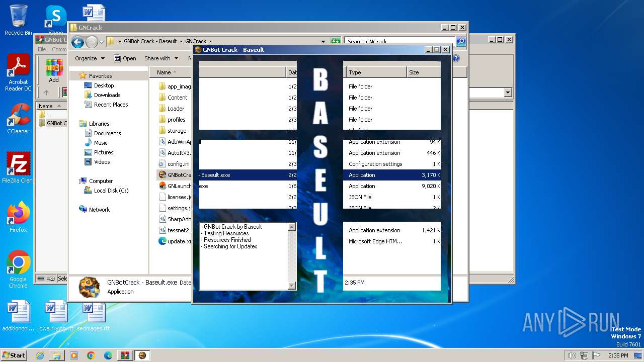Sort by the Size column header
644x362 pixels.
[424, 72]
